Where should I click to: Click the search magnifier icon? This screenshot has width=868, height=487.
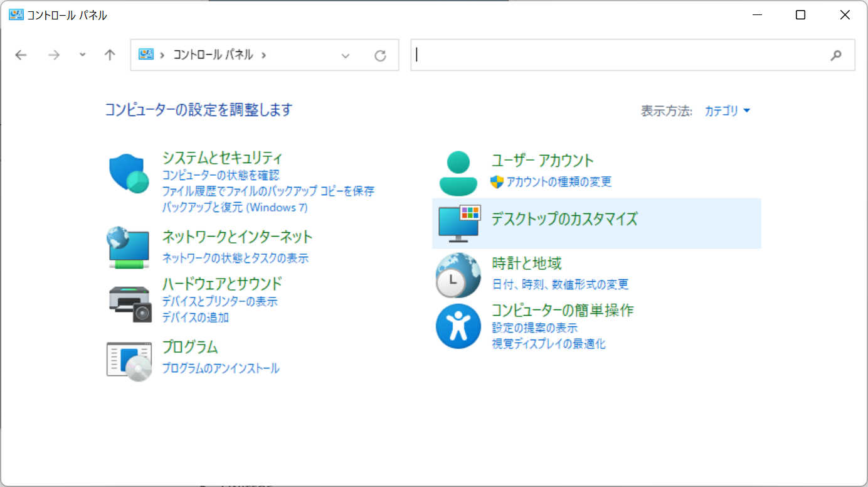835,55
